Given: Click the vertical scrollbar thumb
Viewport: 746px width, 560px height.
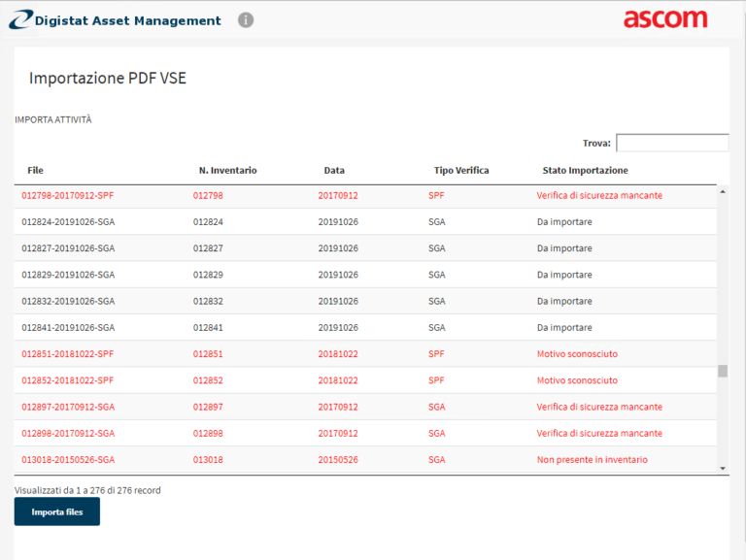Looking at the screenshot, I should pyautogui.click(x=722, y=371).
